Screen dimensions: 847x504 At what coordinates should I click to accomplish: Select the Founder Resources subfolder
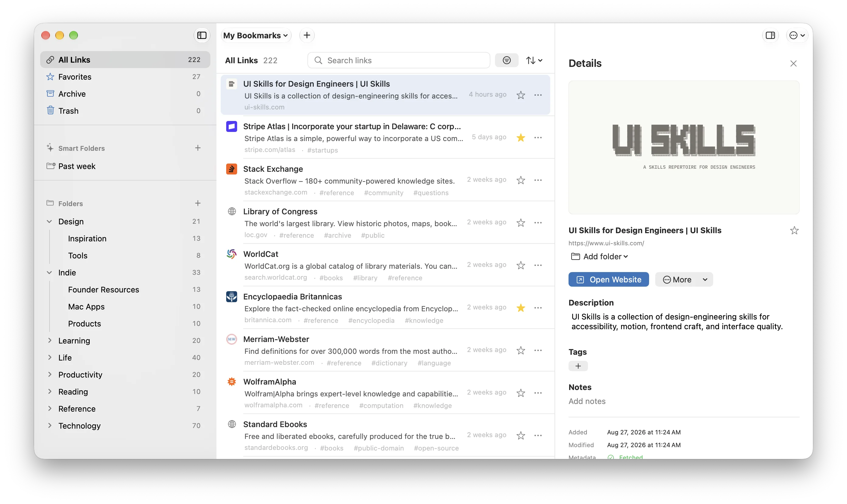125,290
